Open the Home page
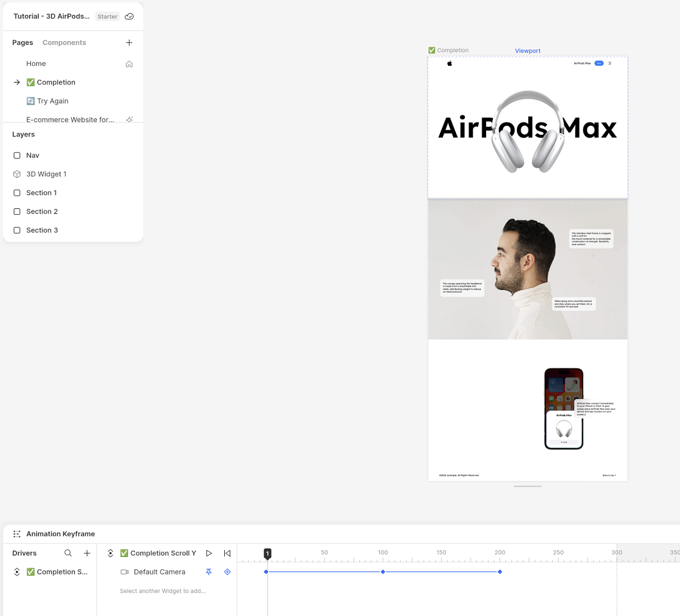The width and height of the screenshot is (680, 616). (x=36, y=64)
